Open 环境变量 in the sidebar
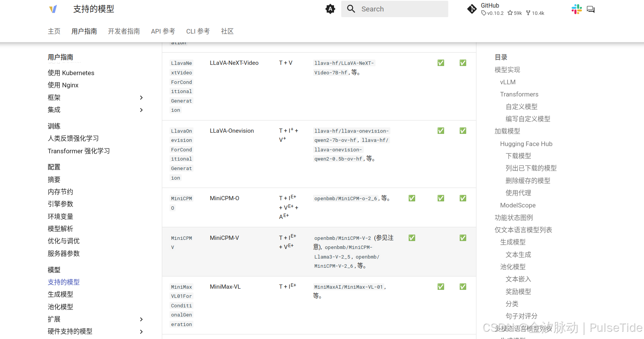644x339 pixels. coord(61,217)
